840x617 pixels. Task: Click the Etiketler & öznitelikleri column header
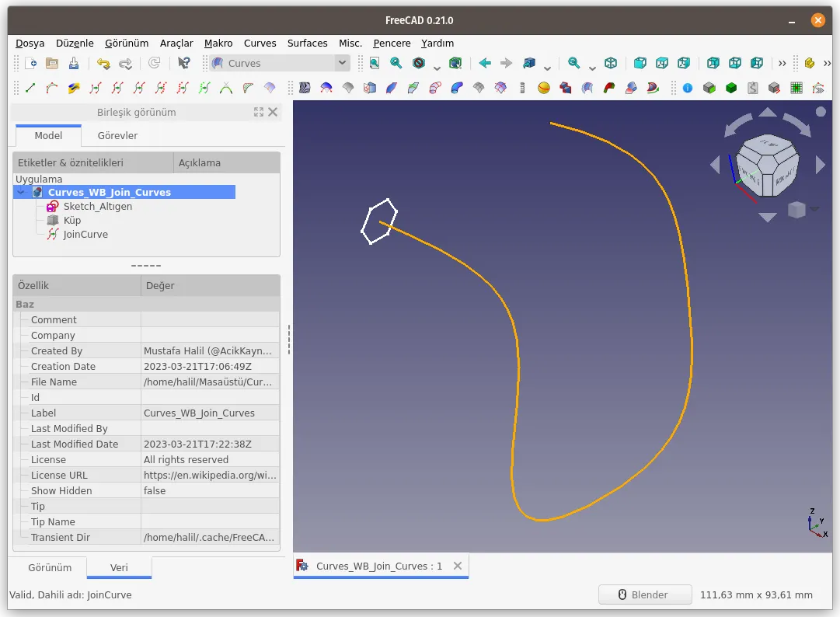click(x=93, y=163)
